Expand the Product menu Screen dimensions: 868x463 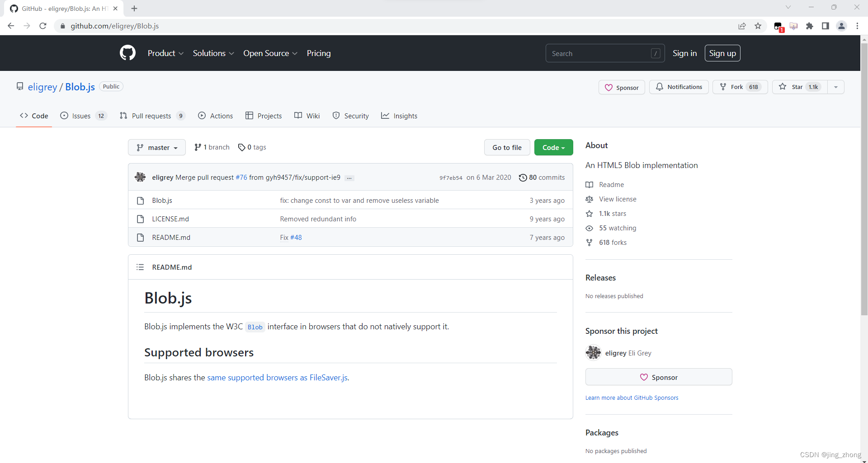(x=165, y=53)
